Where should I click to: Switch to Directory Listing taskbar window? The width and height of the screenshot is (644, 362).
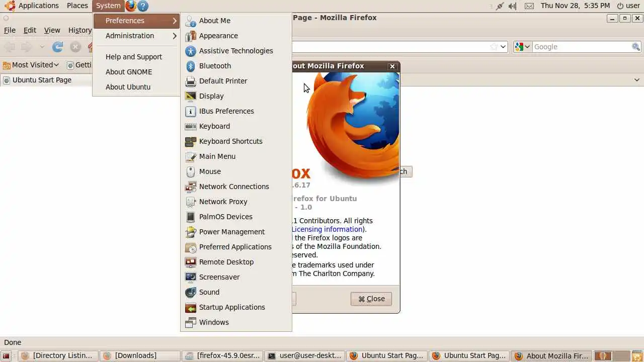tap(57, 355)
